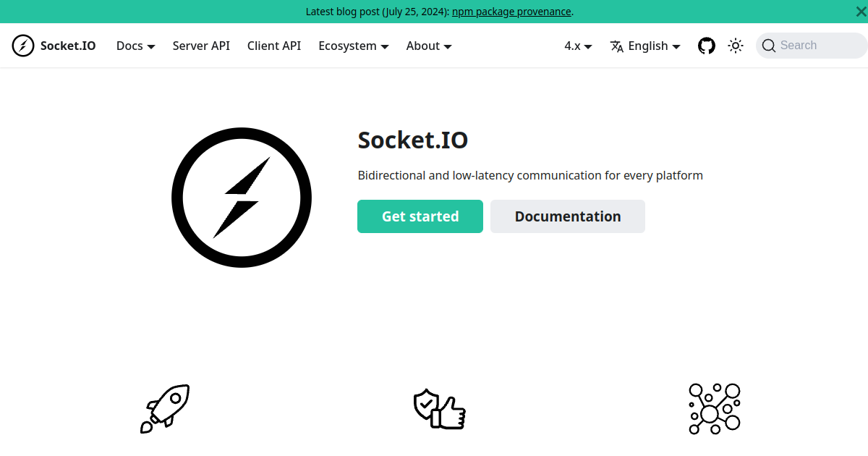Click the network nodes feature icon
This screenshot has height=456, width=868.
[714, 408]
